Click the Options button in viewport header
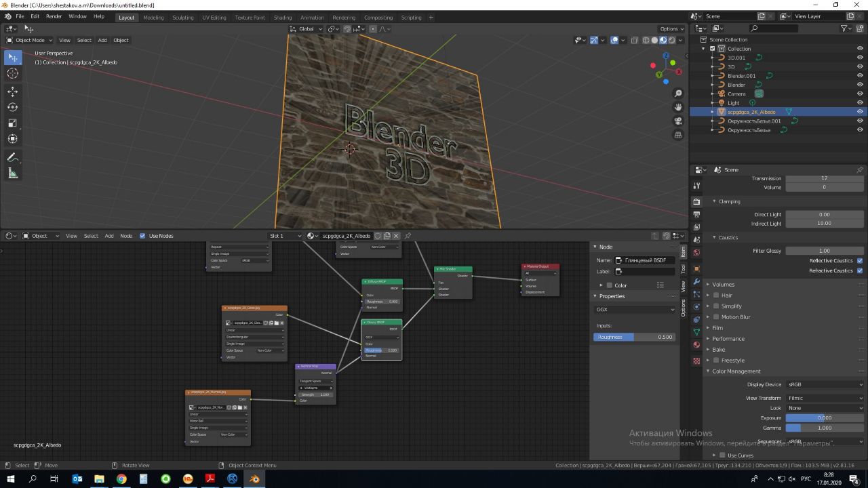This screenshot has width=868, height=488. 671,28
